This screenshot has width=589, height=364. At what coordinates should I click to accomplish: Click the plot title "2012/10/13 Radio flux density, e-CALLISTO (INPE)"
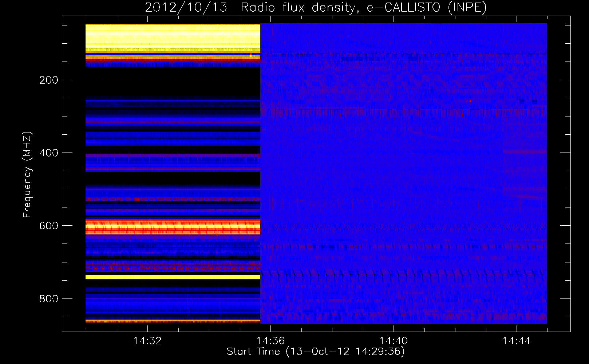point(316,7)
